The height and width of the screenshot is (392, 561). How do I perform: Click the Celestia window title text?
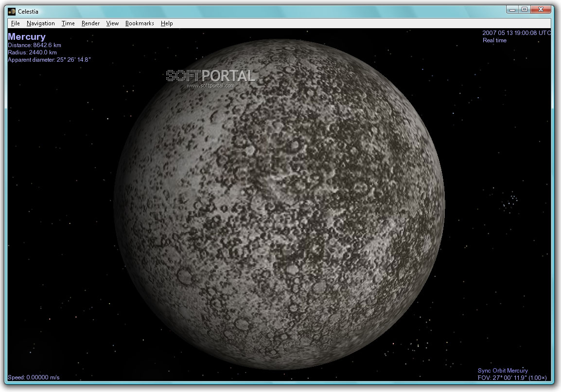tap(28, 12)
